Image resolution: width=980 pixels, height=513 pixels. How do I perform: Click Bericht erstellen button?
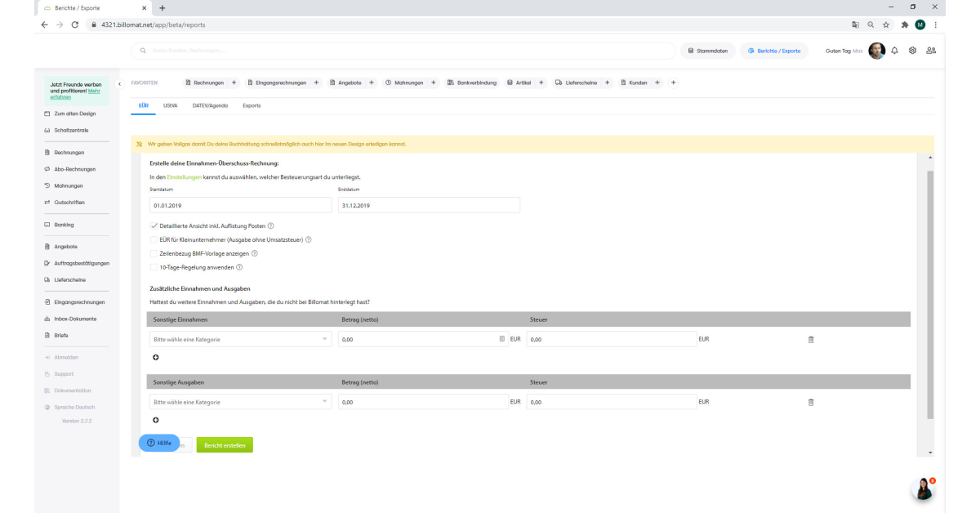coord(225,445)
